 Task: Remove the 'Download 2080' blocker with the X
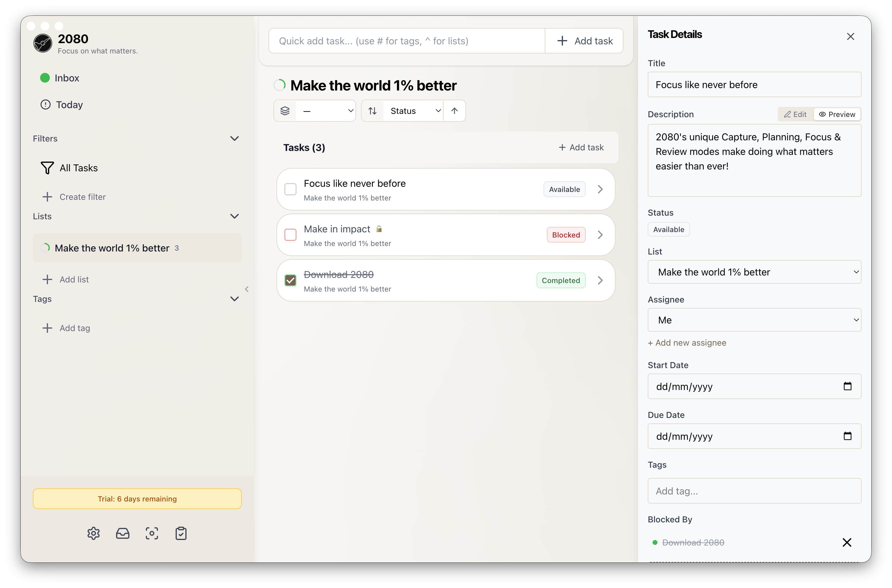(847, 542)
